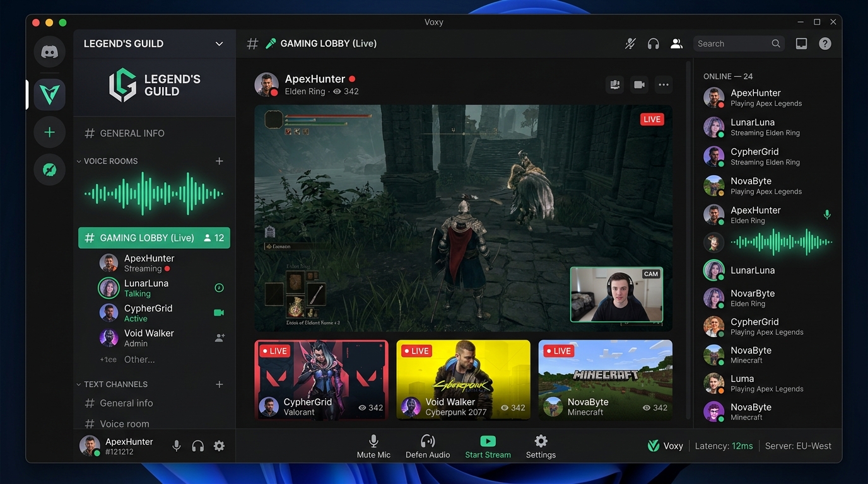
Task: Expand the Other... members entry
Action: [127, 360]
